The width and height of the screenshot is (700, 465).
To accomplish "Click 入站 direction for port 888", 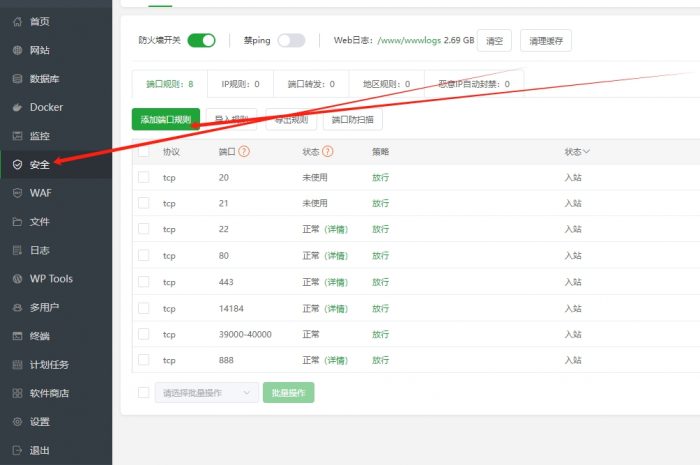I will pos(573,360).
